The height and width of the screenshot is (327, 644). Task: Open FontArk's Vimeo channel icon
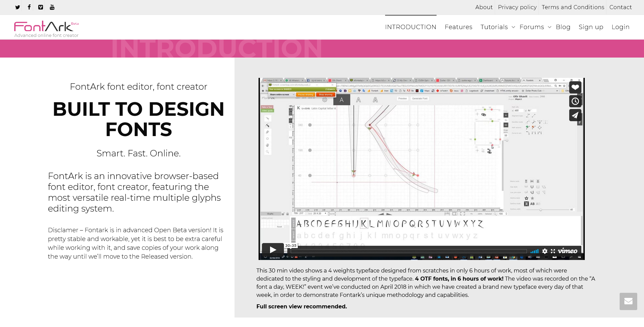point(41,7)
